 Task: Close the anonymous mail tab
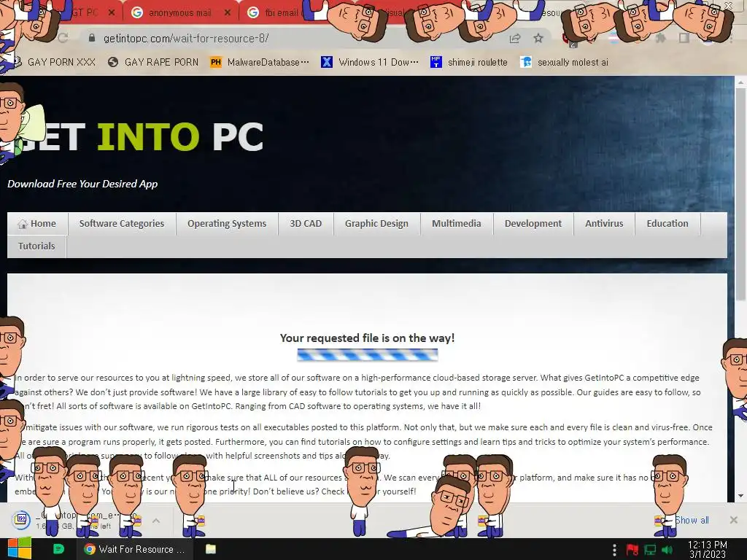pos(228,13)
